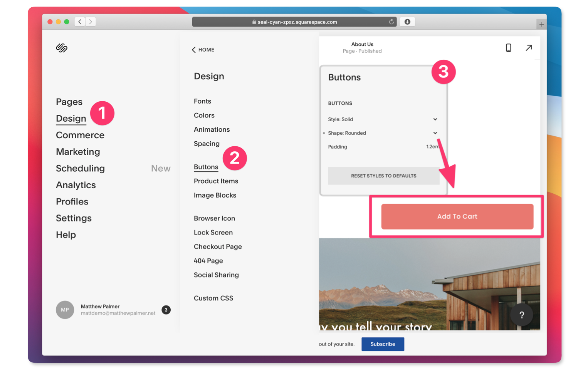Click the MP profile avatar
588x372 pixels.
tap(65, 310)
